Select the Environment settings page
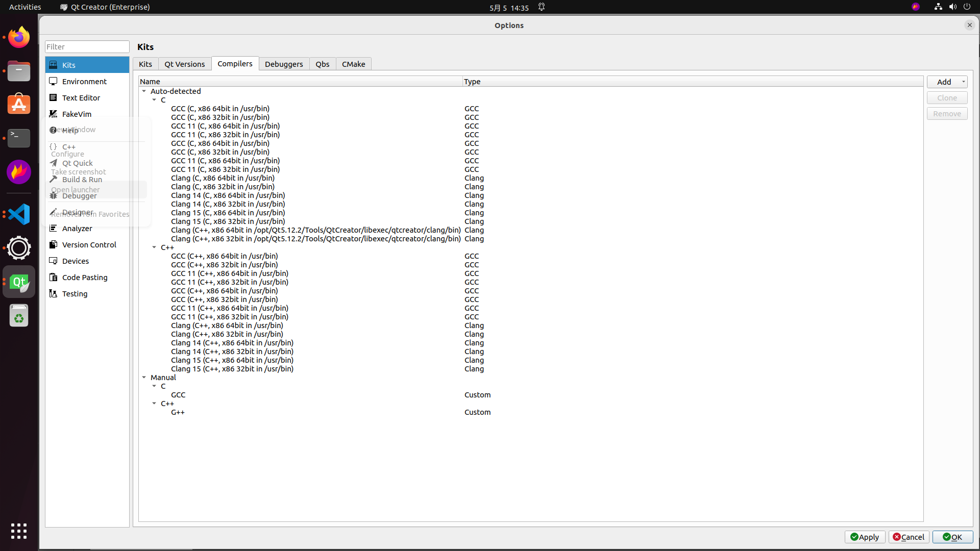Viewport: 980px width, 551px height. [x=84, y=81]
